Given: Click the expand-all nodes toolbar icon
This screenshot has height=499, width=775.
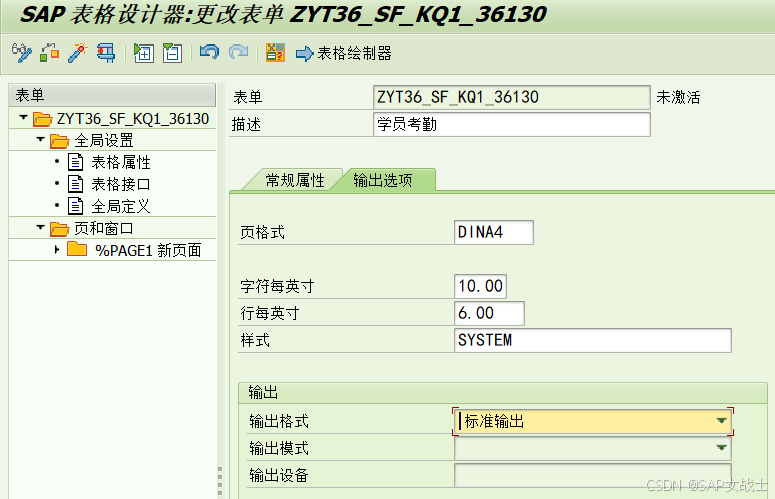Looking at the screenshot, I should tap(144, 53).
